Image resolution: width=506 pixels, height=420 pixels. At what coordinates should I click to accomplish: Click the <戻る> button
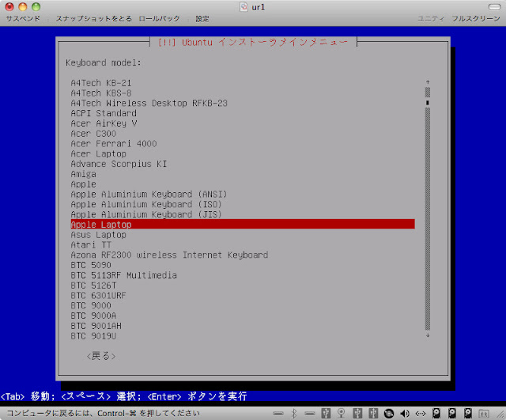[101, 356]
